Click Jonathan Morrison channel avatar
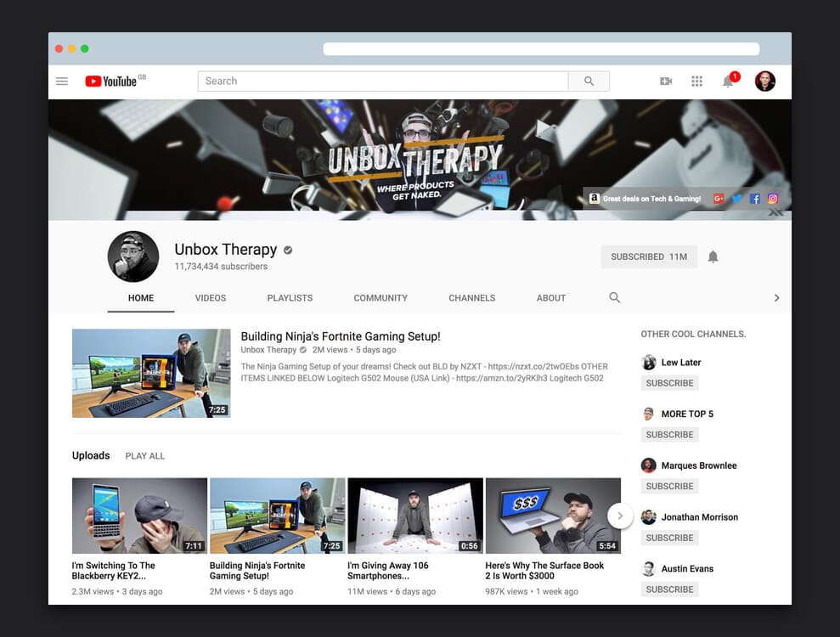Screen dimensions: 840x637 tap(649, 517)
